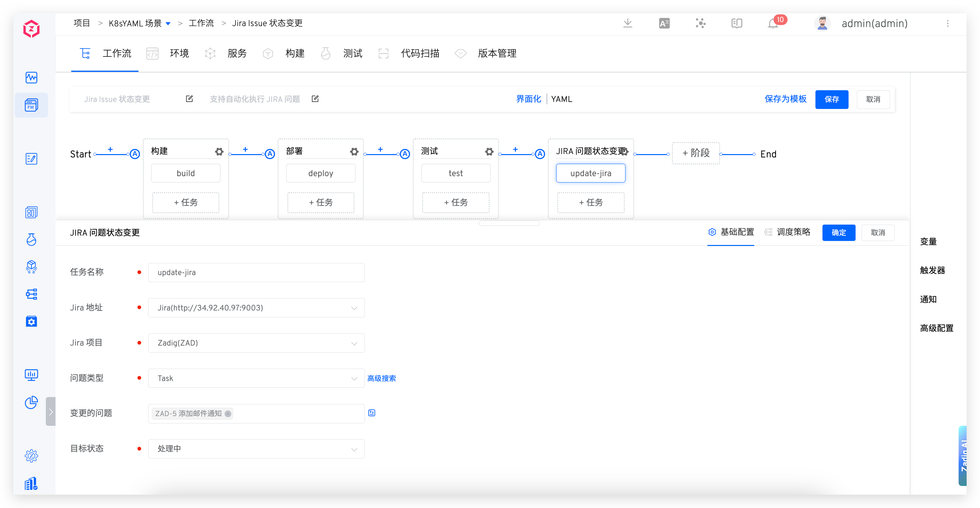980x508 pixels.
Task: Click the gear settings icon on 构建 stage
Action: point(219,151)
